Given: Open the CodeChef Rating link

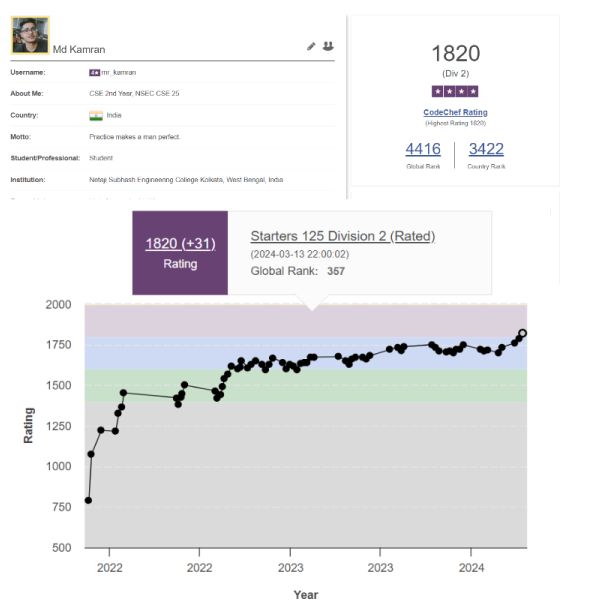Looking at the screenshot, I should pyautogui.click(x=455, y=112).
